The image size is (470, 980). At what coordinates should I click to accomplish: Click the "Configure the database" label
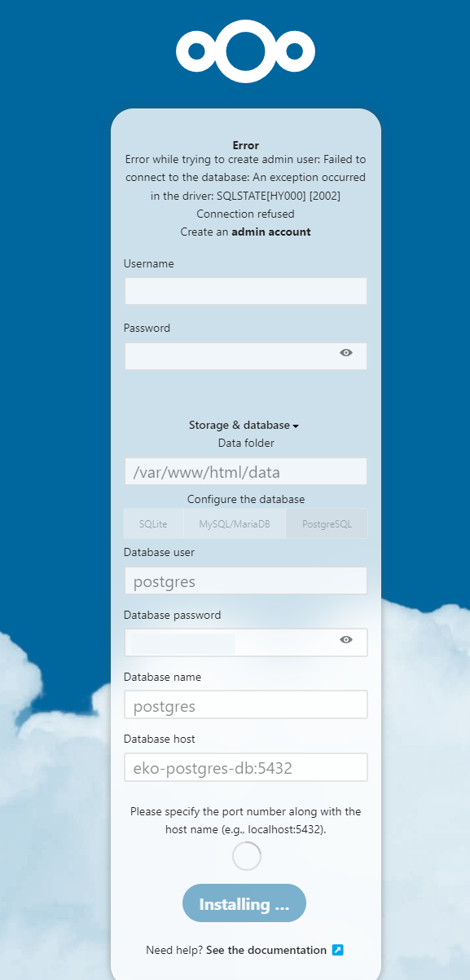click(x=246, y=499)
